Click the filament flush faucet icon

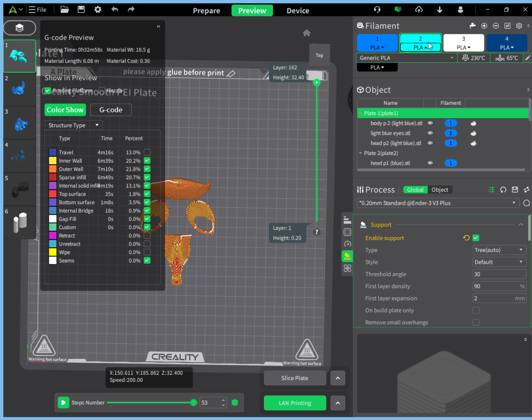pyautogui.click(x=472, y=26)
